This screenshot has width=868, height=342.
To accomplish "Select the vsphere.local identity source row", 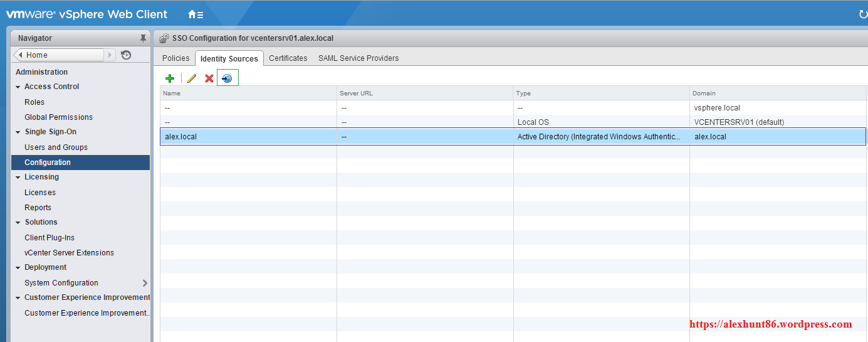I will click(439, 108).
